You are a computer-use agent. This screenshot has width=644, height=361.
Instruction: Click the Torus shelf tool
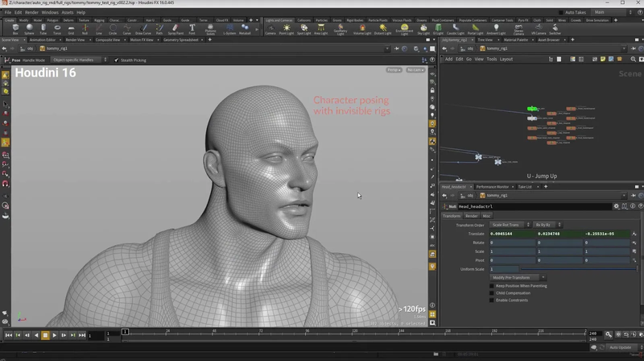coord(57,28)
